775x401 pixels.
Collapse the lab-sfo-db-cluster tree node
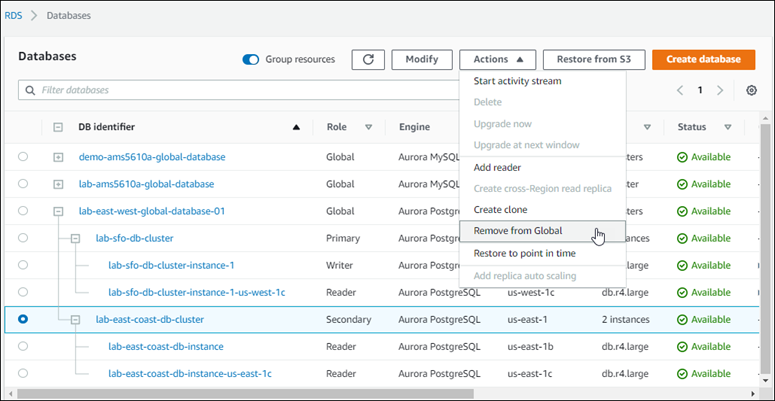coord(75,238)
